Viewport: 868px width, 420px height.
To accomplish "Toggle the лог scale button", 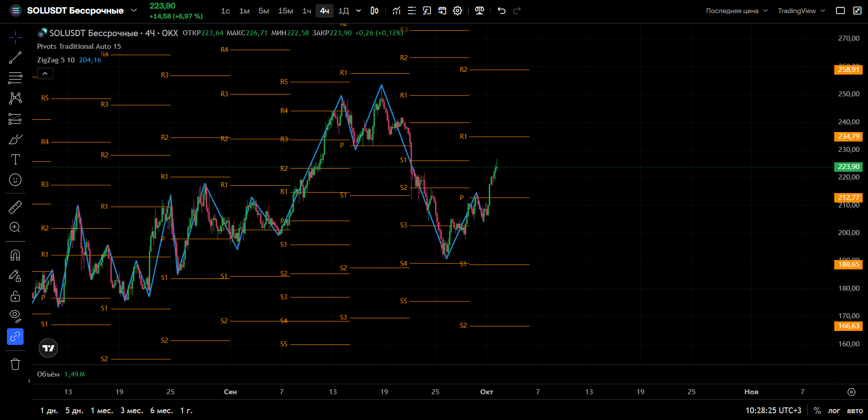I will coord(834,411).
